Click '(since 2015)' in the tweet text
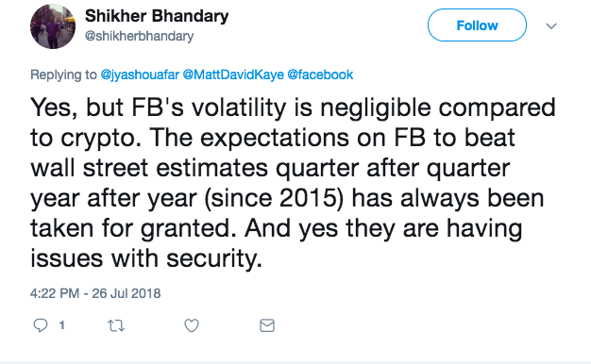Viewport: 591px width, 364px height. click(x=274, y=198)
